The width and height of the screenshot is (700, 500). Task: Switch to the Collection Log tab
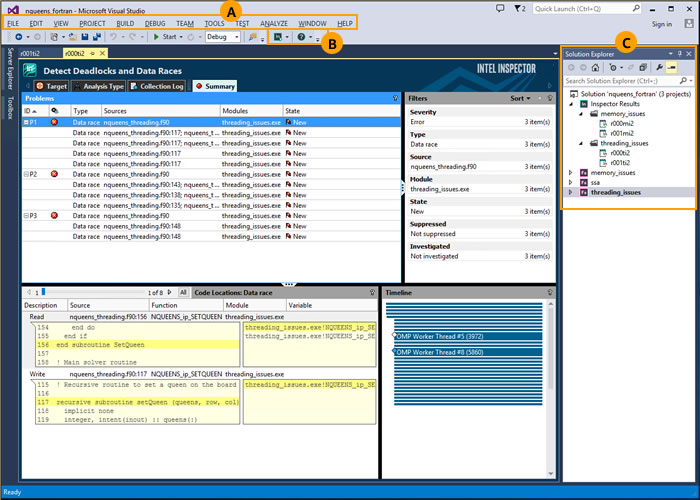pyautogui.click(x=155, y=86)
